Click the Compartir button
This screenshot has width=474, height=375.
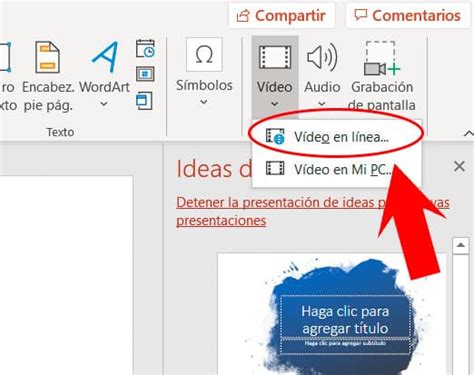pyautogui.click(x=281, y=16)
